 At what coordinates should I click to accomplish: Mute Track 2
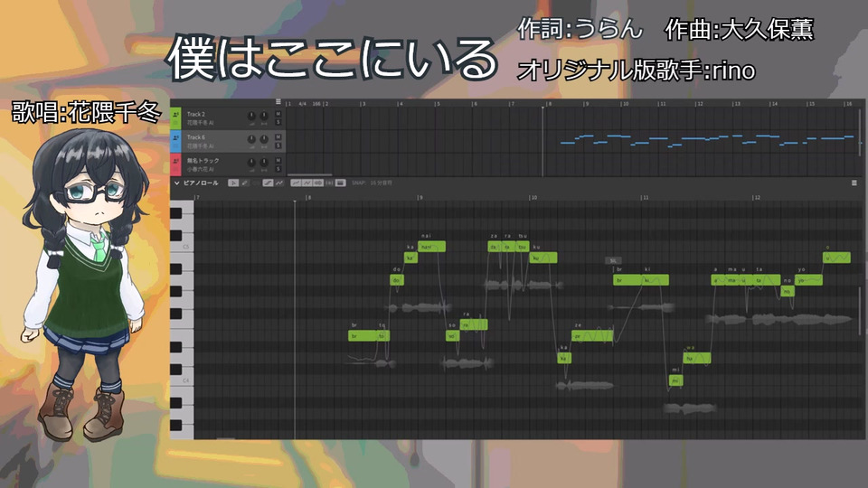coord(278,114)
